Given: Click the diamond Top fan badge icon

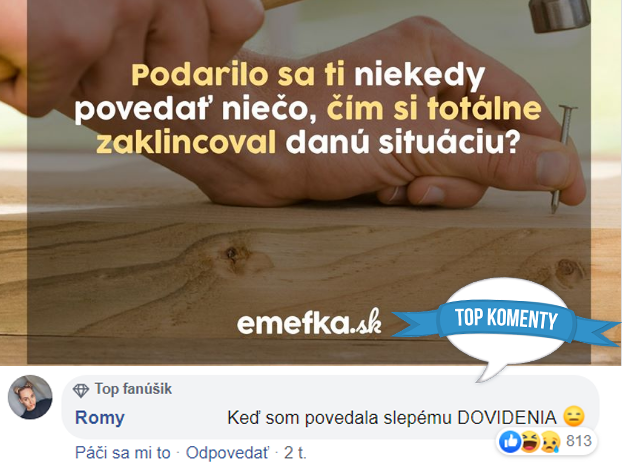Looking at the screenshot, I should click(x=81, y=390).
